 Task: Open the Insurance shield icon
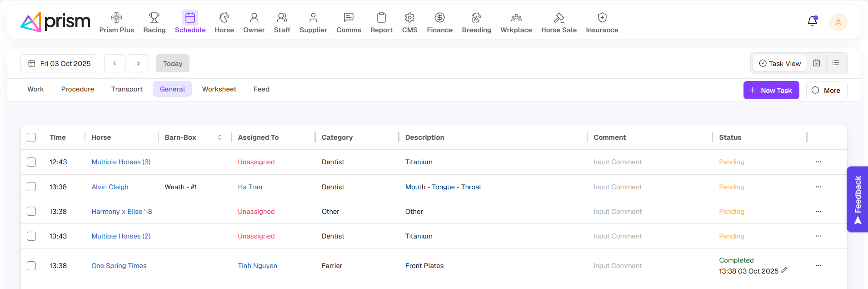tap(602, 18)
